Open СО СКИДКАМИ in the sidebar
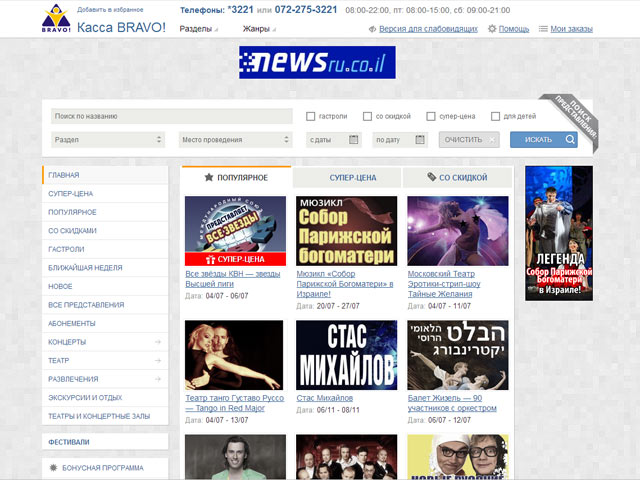 [x=105, y=231]
